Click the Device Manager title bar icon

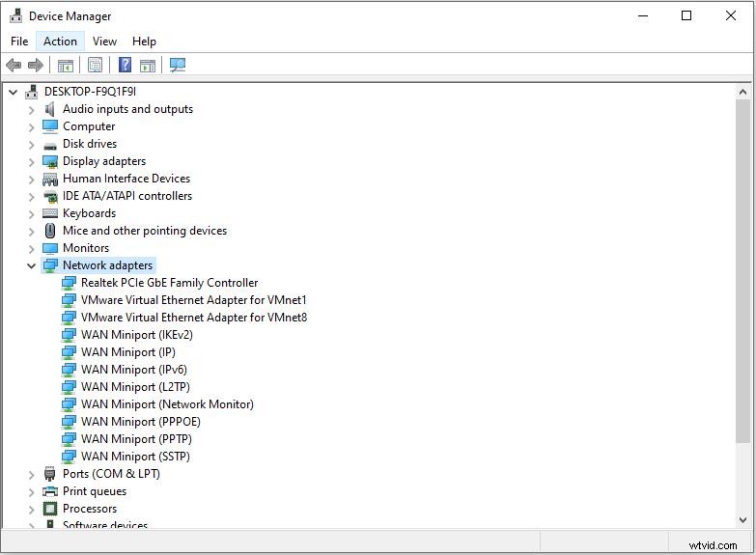pos(15,15)
